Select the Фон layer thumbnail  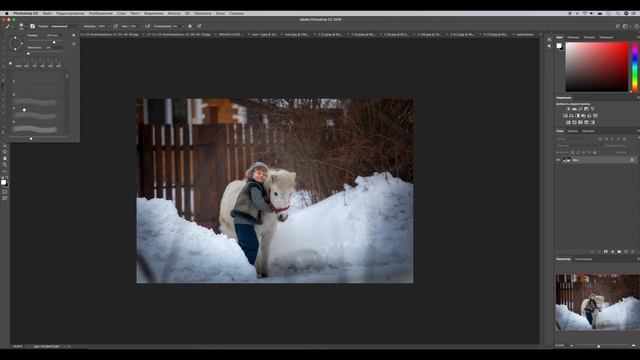[567, 160]
